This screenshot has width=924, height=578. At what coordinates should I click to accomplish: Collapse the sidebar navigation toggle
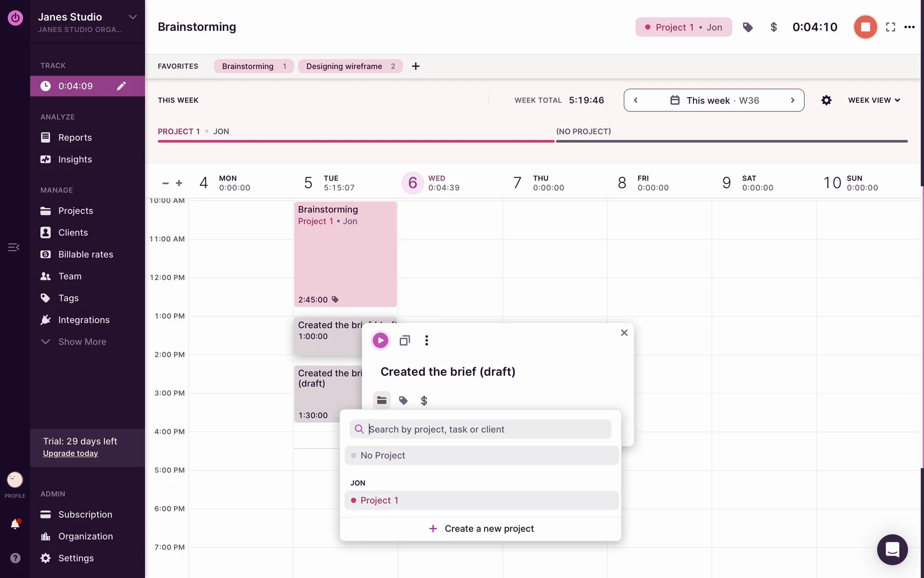(13, 247)
